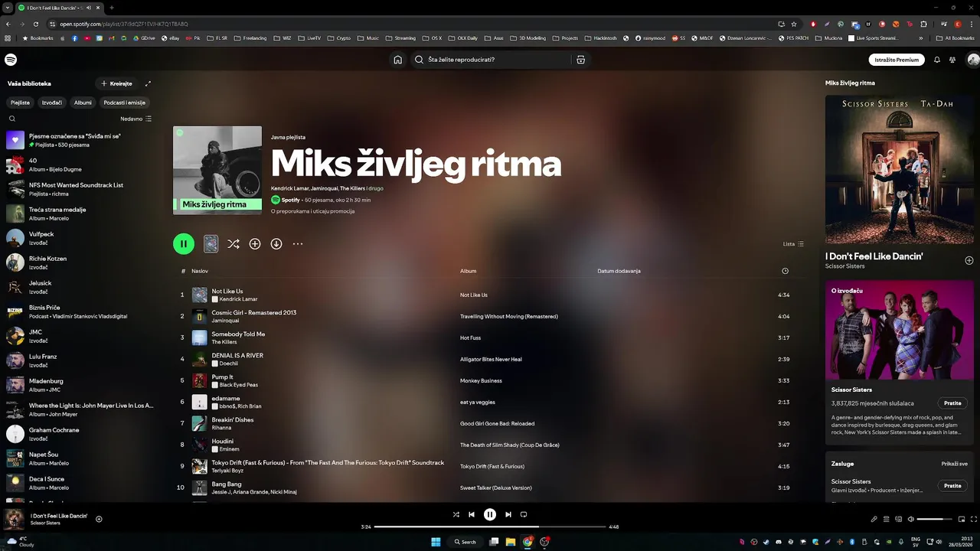Screen dimensions: 980x551
Task: Filter library by Izvođači
Action: tap(52, 103)
